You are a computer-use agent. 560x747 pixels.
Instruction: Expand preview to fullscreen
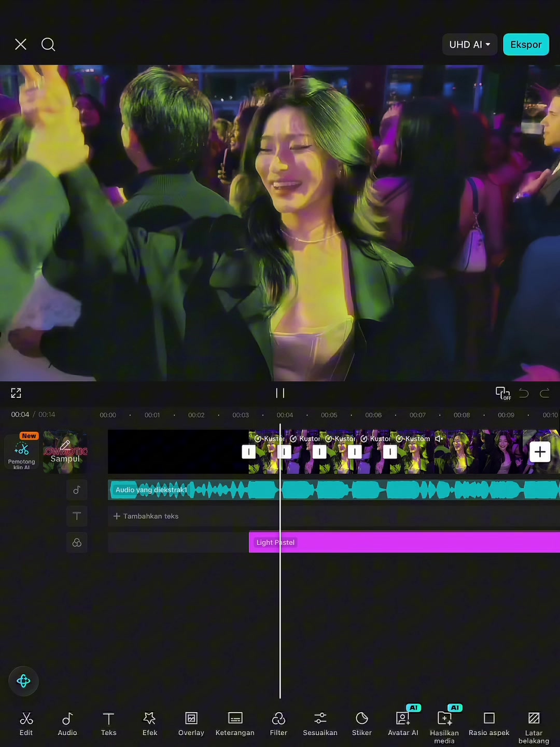coord(16,393)
